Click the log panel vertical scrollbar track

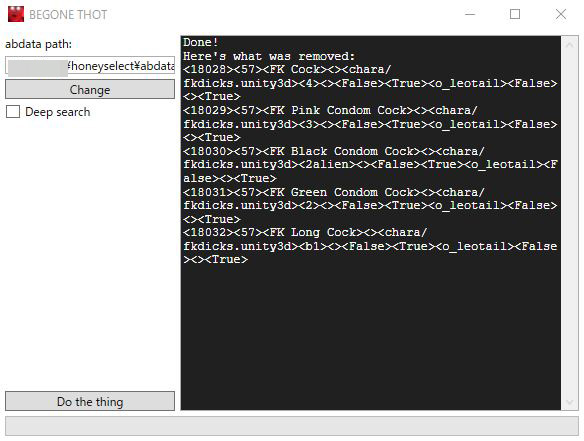[569, 223]
